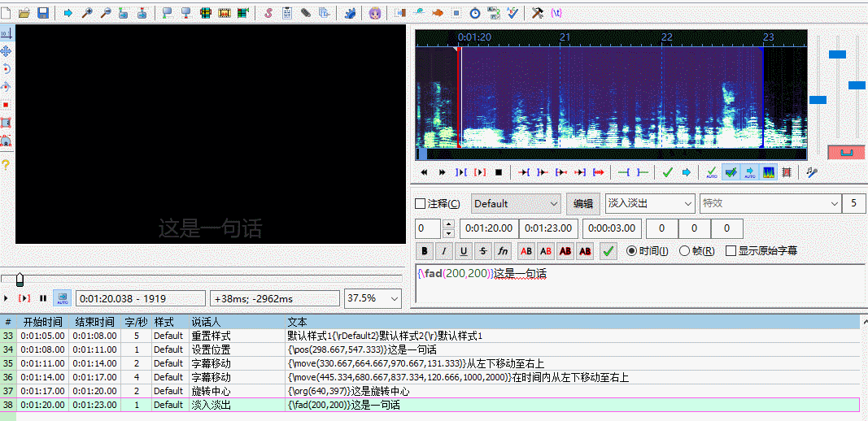This screenshot has height=421, width=868.
Task: Open the Default style dropdown
Action: (x=554, y=204)
